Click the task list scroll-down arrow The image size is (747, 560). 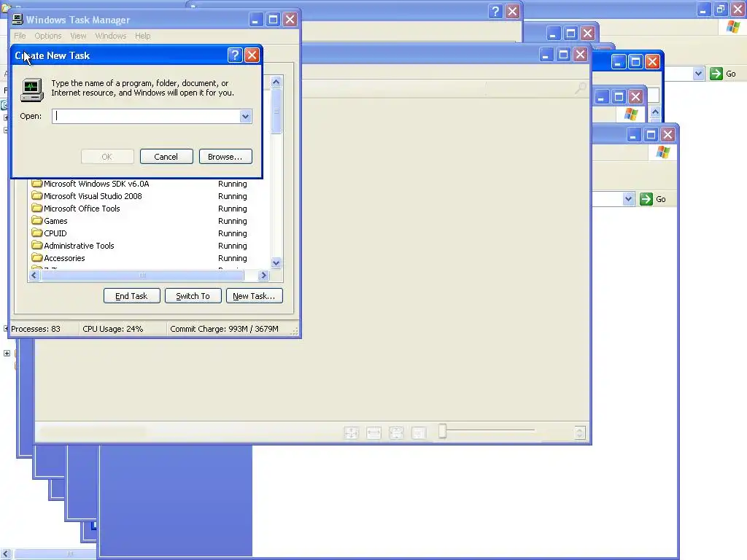point(276,262)
